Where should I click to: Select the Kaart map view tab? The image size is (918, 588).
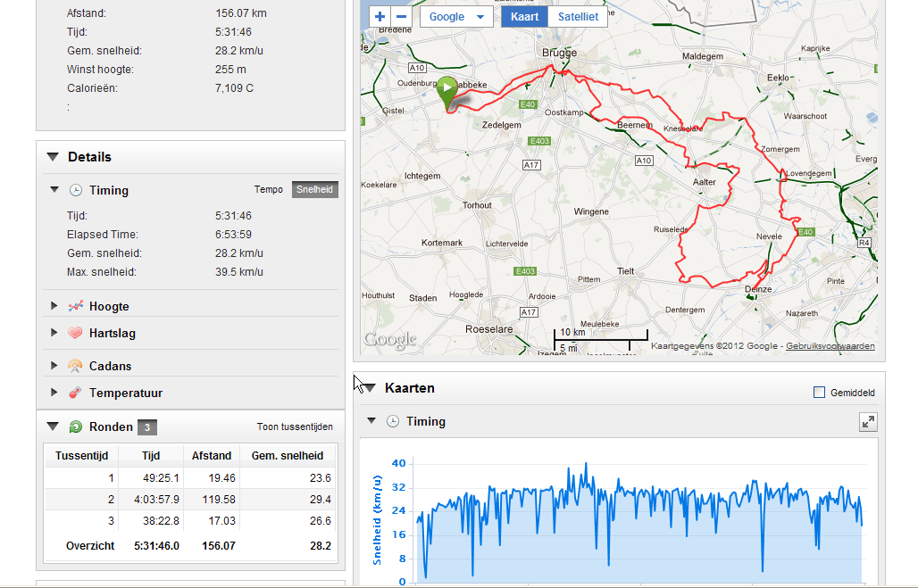pos(524,17)
